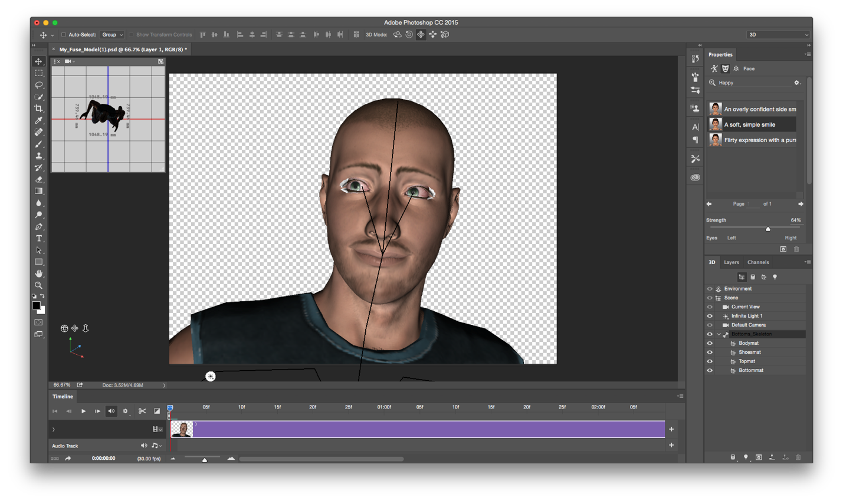Image resolution: width=843 pixels, height=504 pixels.
Task: Open the Group dropdown in options bar
Action: (x=112, y=34)
